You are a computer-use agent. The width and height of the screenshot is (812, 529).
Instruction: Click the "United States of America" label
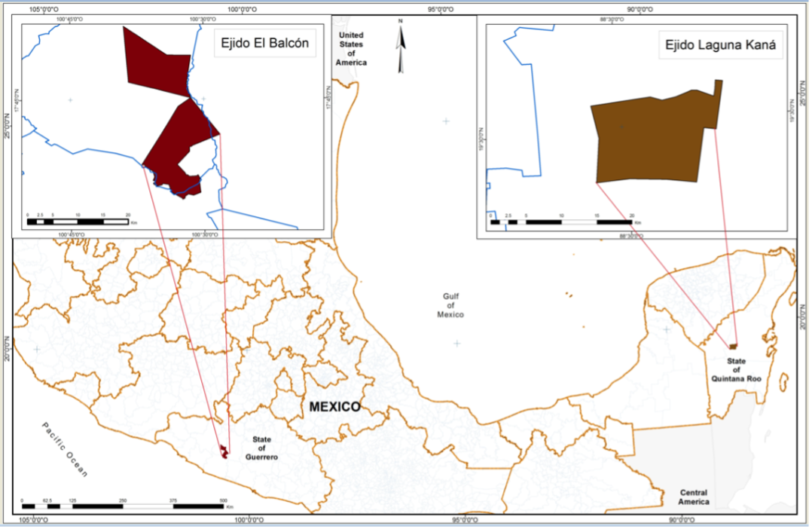(351, 49)
